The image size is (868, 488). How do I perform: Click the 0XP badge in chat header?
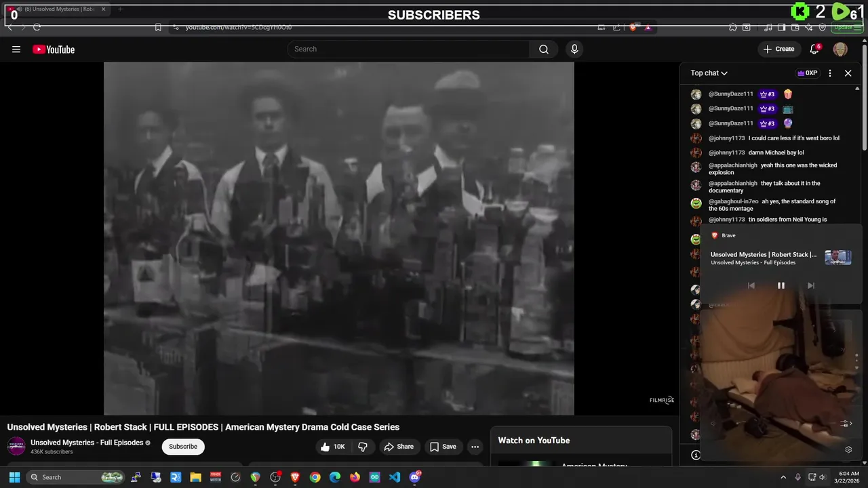click(807, 73)
